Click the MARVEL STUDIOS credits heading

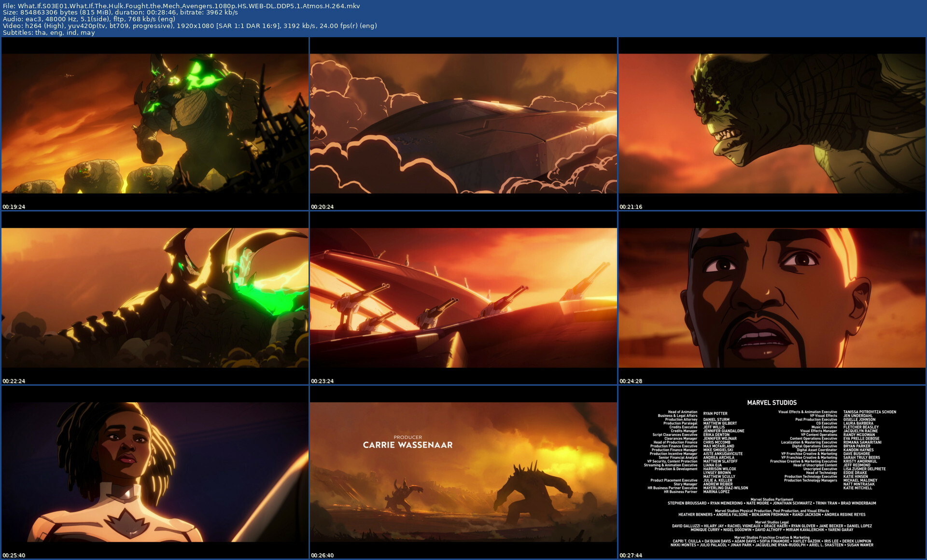pyautogui.click(x=772, y=403)
